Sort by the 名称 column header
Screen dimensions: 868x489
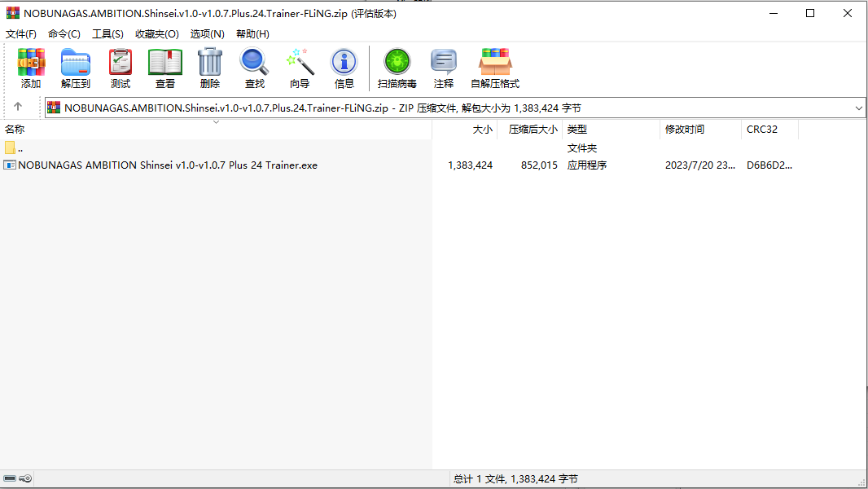[x=216, y=129]
